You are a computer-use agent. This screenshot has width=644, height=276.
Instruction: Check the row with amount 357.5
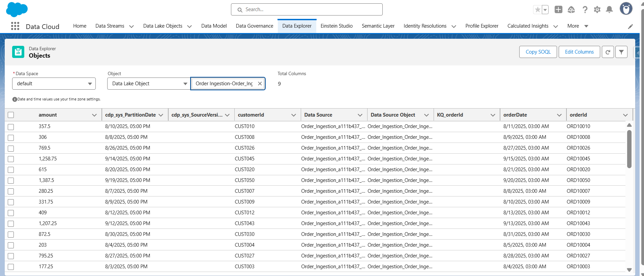(11, 127)
